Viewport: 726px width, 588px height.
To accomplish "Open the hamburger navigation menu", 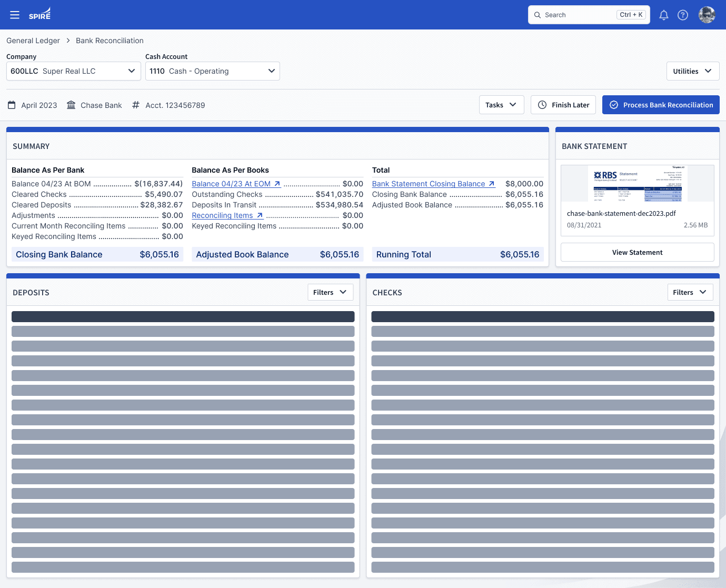I will click(x=15, y=15).
